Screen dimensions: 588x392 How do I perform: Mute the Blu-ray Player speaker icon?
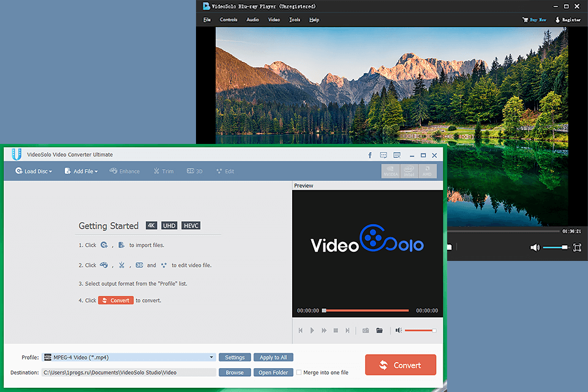point(535,247)
